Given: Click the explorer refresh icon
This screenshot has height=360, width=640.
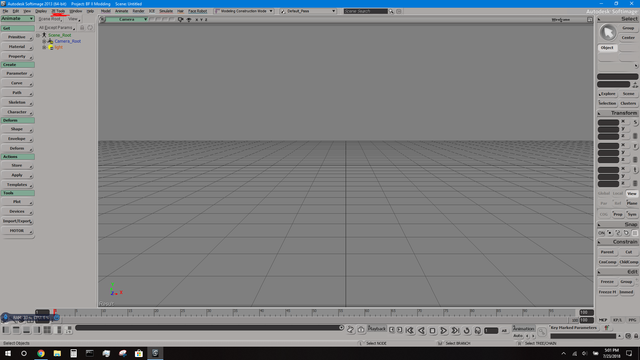Looking at the screenshot, I should coord(90,27).
